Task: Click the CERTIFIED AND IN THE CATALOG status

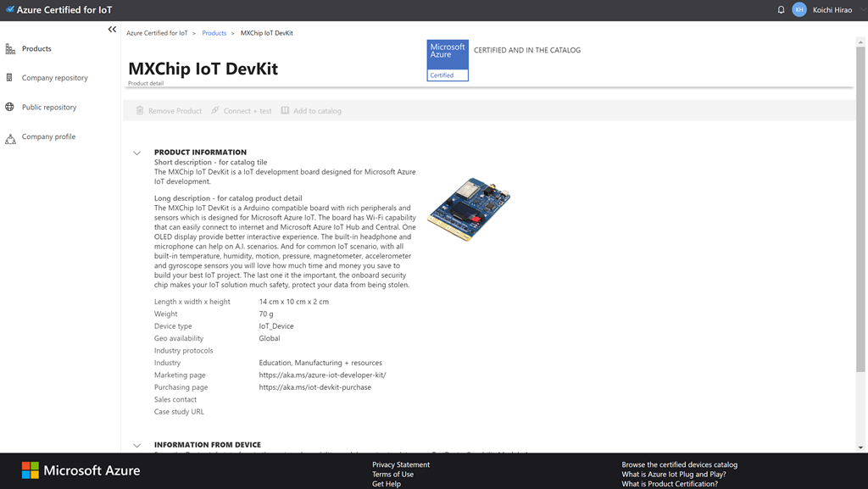Action: click(x=527, y=50)
